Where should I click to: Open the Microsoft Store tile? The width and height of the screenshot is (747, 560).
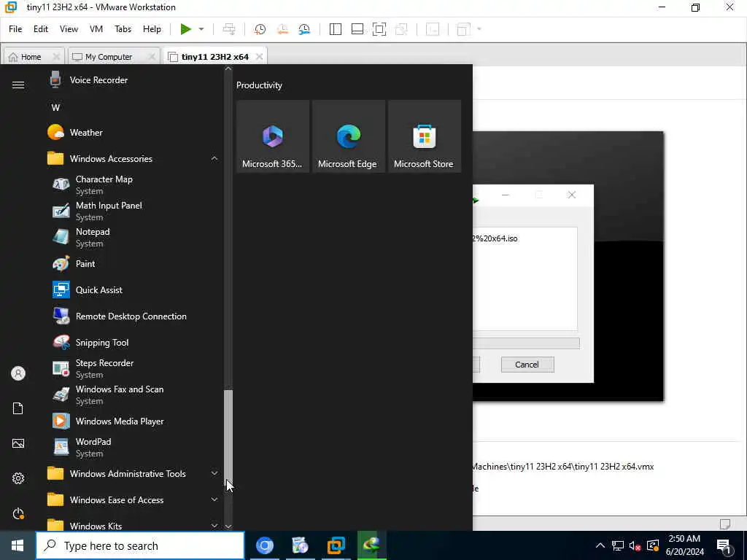425,136
